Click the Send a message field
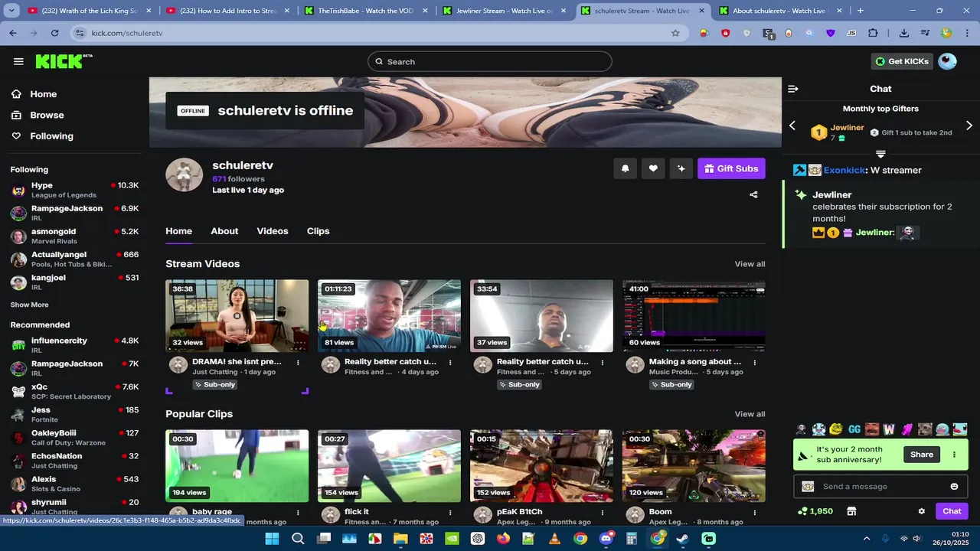 click(880, 487)
